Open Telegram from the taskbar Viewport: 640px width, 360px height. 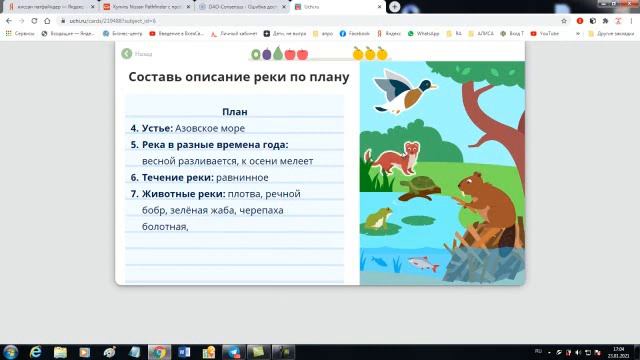[233, 352]
